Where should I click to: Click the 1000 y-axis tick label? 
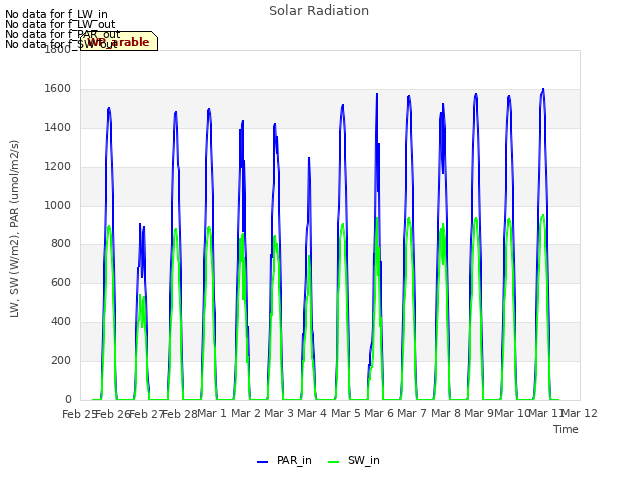[58, 205]
